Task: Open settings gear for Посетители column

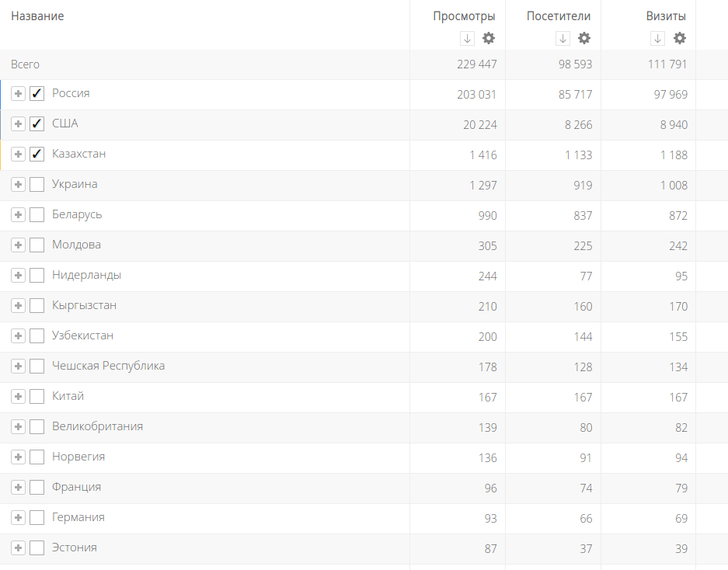Action: [584, 38]
